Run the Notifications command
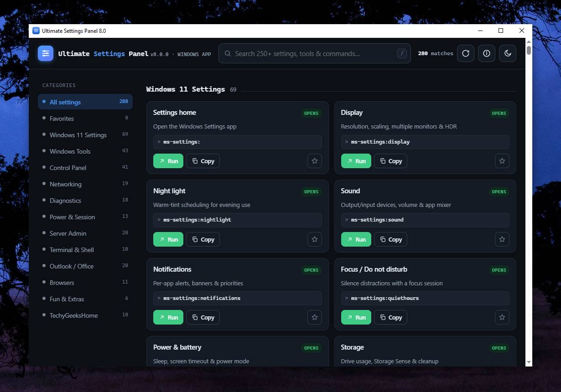Image resolution: width=561 pixels, height=392 pixels. coord(168,317)
